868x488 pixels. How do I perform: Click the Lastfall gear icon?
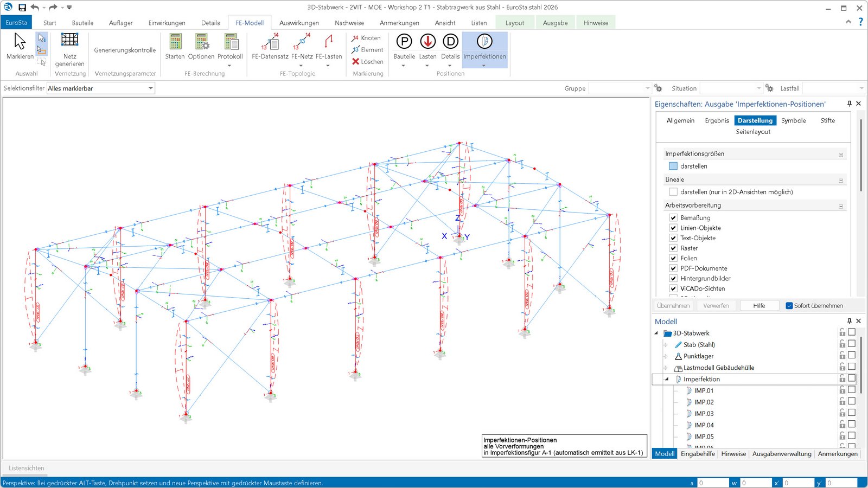(x=769, y=88)
